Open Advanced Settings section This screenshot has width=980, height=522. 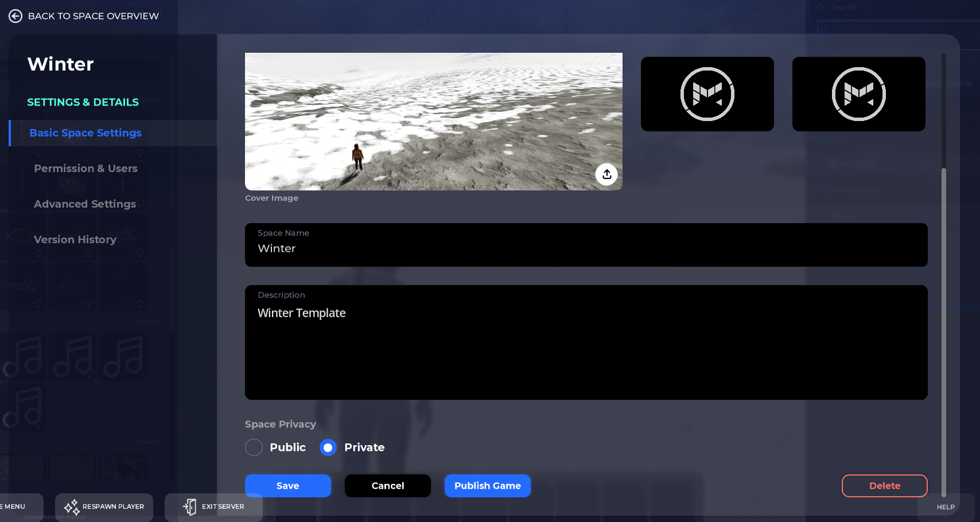click(85, 204)
